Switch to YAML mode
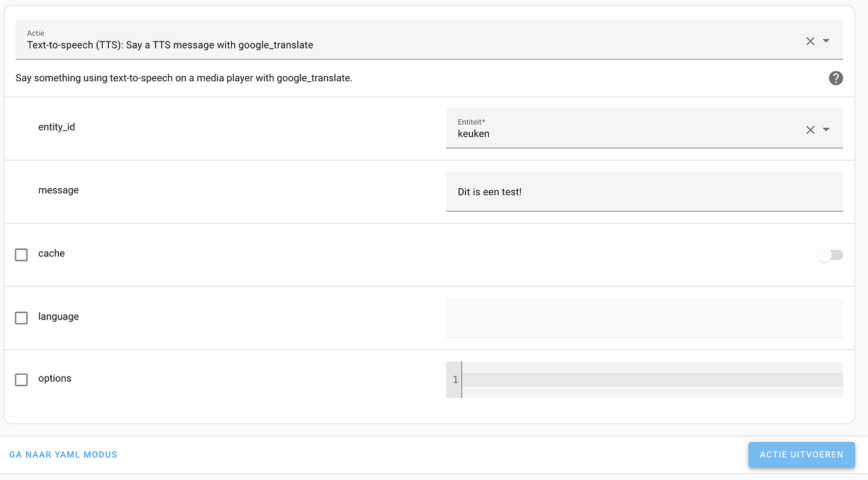Screen dimensions: 868x480 [x=63, y=454]
